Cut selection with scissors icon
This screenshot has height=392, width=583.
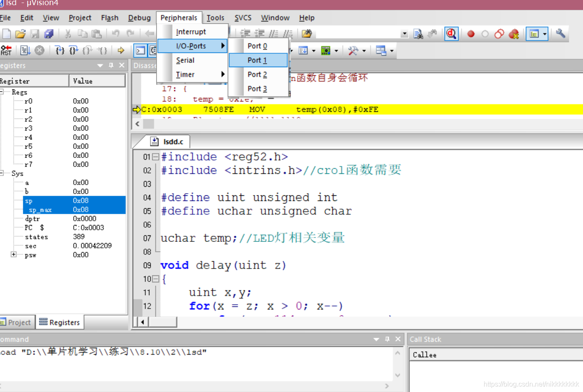point(68,34)
